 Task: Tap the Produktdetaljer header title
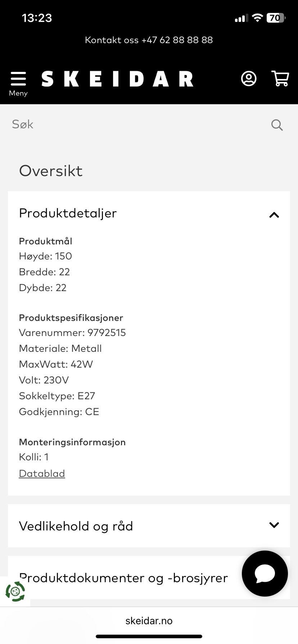click(x=68, y=213)
